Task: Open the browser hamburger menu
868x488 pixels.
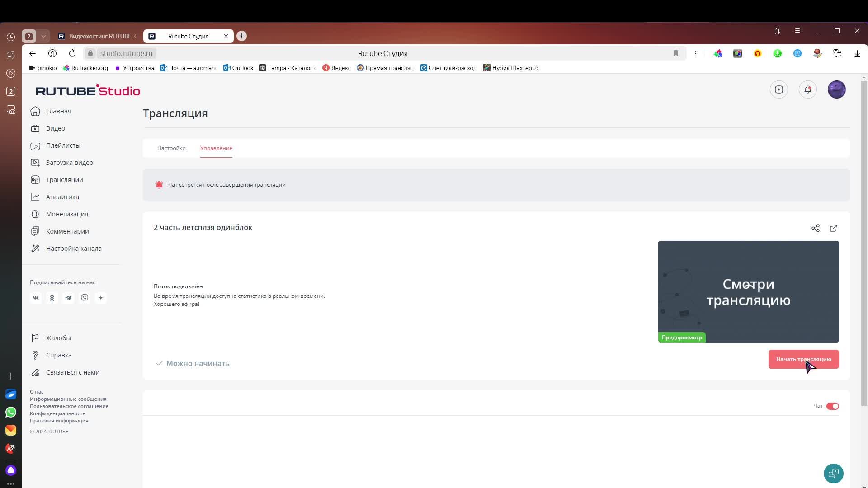Action: pyautogui.click(x=797, y=31)
